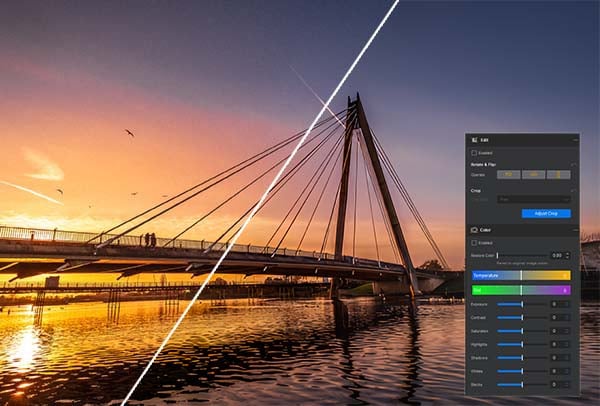Click the Restore Color slider
The width and height of the screenshot is (600, 406).
coord(522,255)
